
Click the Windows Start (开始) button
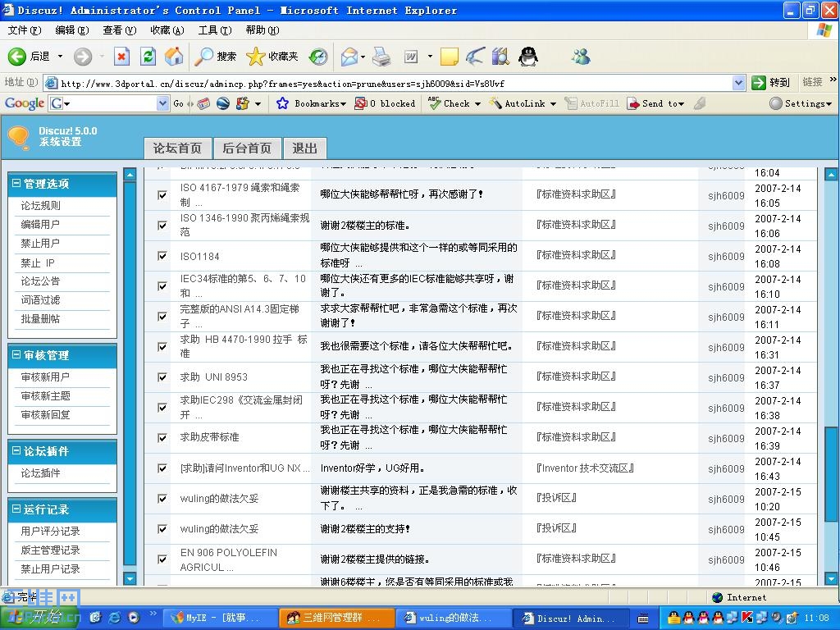click(39, 618)
